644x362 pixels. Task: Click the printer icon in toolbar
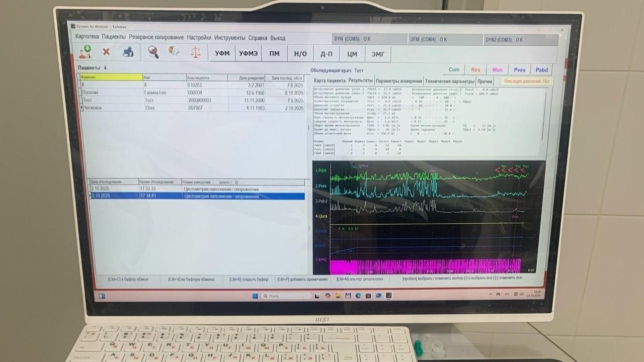pyautogui.click(x=128, y=52)
